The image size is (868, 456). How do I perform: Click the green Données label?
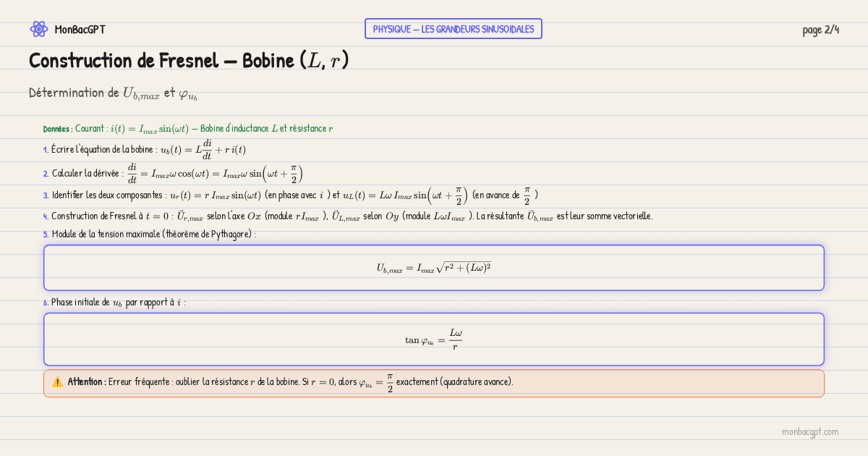pyautogui.click(x=57, y=129)
